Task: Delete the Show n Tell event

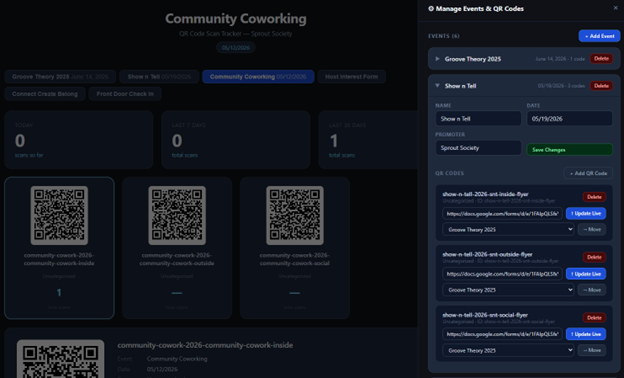Action: point(601,86)
